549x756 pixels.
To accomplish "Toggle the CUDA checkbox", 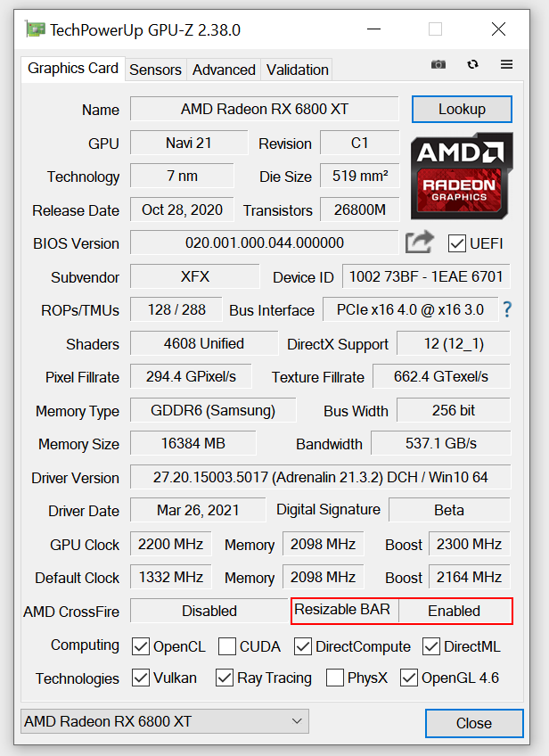I will pyautogui.click(x=227, y=646).
